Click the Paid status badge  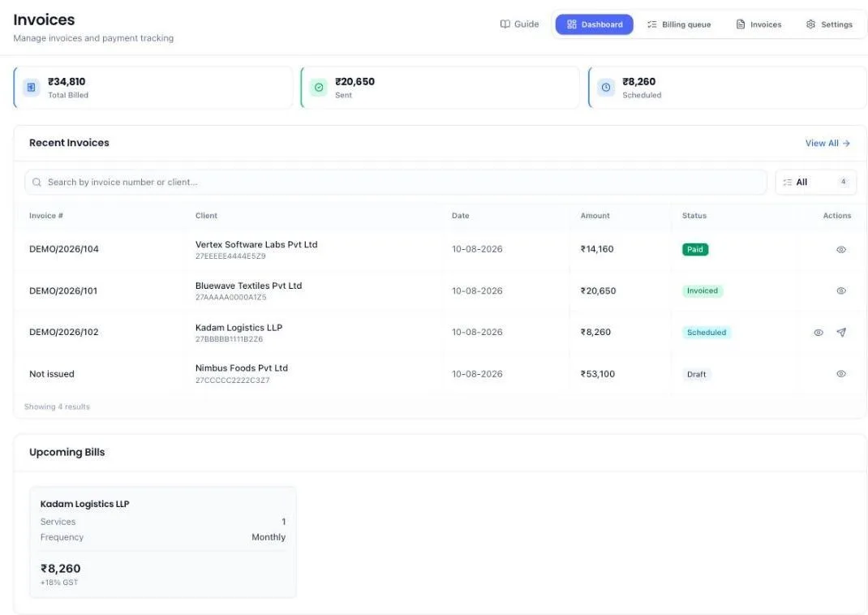click(x=694, y=250)
